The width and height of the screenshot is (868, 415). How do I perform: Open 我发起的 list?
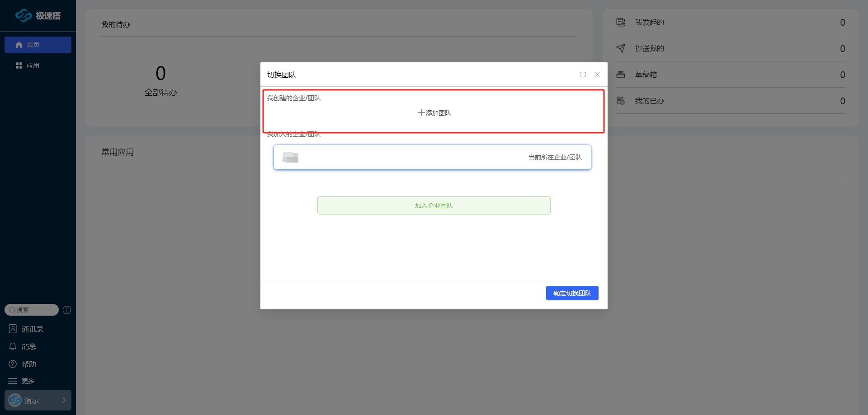(x=649, y=22)
